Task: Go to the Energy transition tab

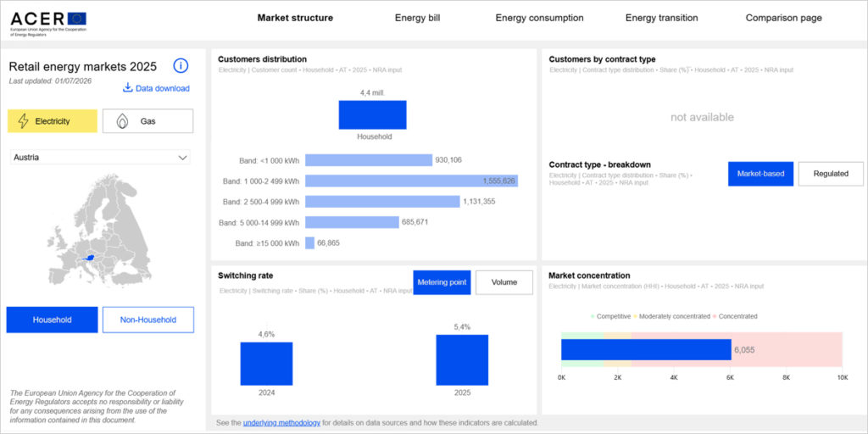Action: point(661,18)
